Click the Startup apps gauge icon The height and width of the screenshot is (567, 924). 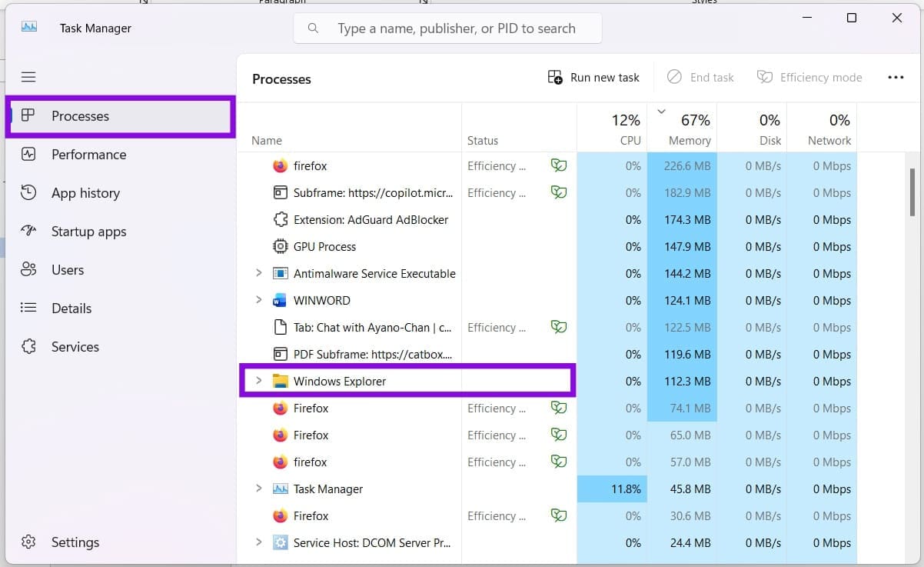[x=28, y=231]
